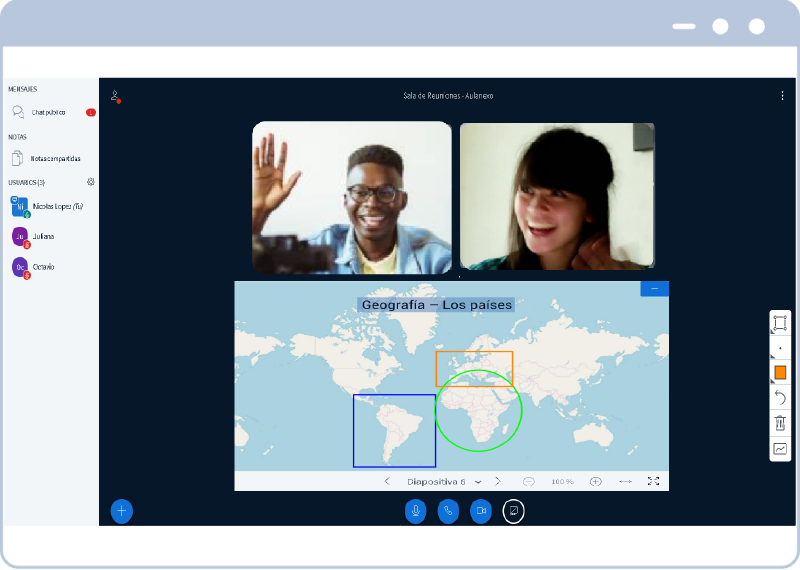
Task: Open Notas compartidas
Action: [54, 158]
